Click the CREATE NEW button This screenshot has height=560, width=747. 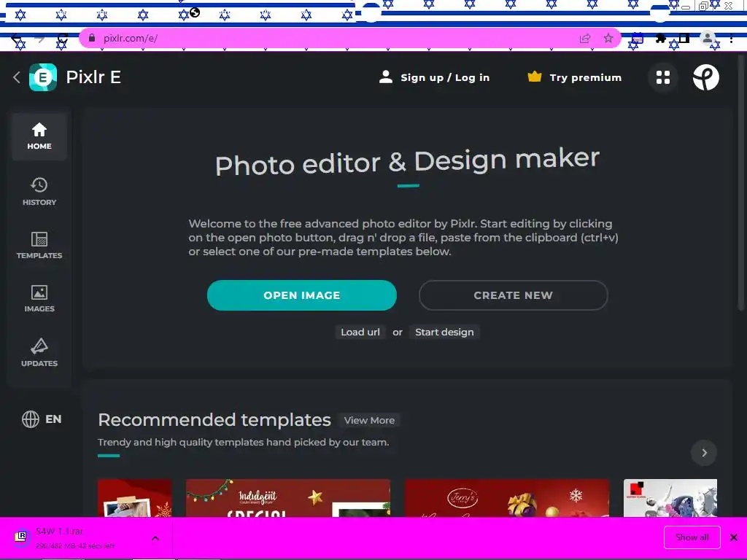513,295
